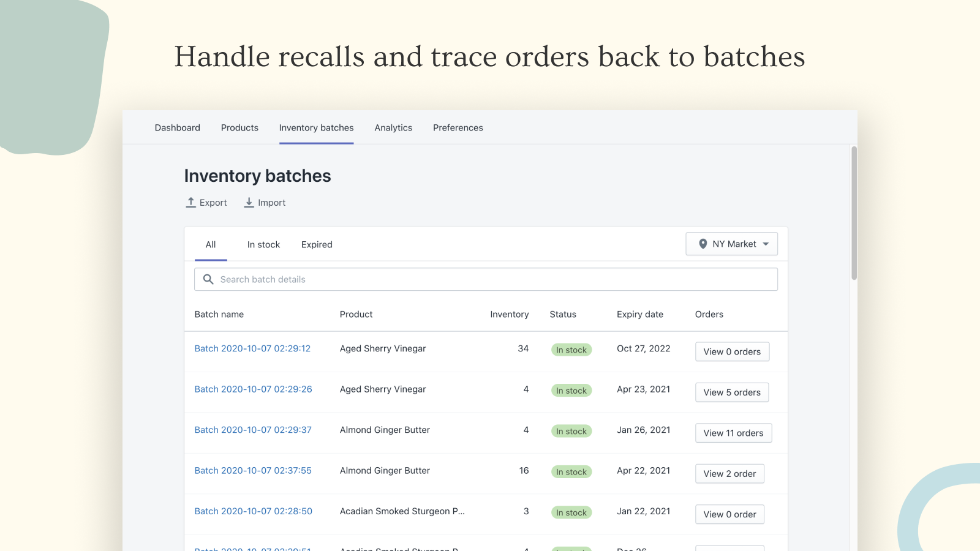The width and height of the screenshot is (980, 551).
Task: Select the Expired filter tab
Action: 316,244
